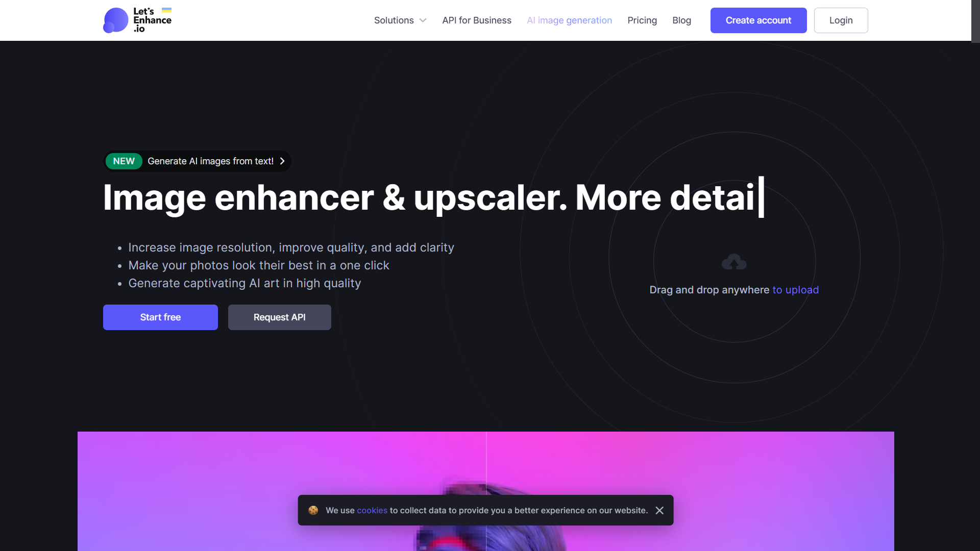Viewport: 980px width, 551px height.
Task: Click the Ukrainian flag icon on logo
Action: click(166, 11)
